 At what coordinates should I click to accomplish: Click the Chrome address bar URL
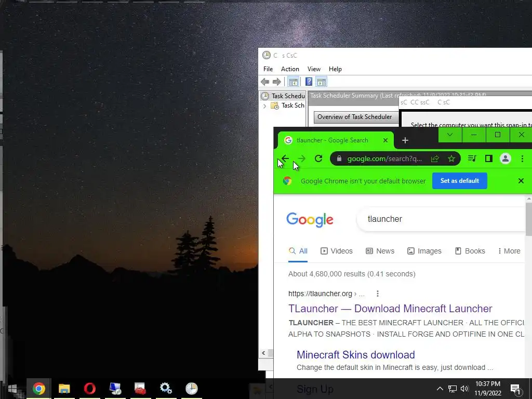[385, 158]
